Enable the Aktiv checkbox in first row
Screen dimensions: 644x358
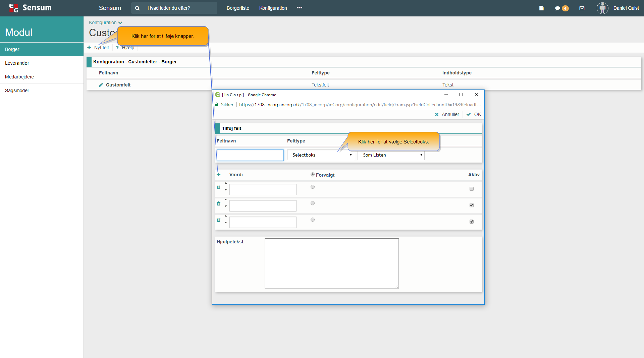(x=472, y=189)
